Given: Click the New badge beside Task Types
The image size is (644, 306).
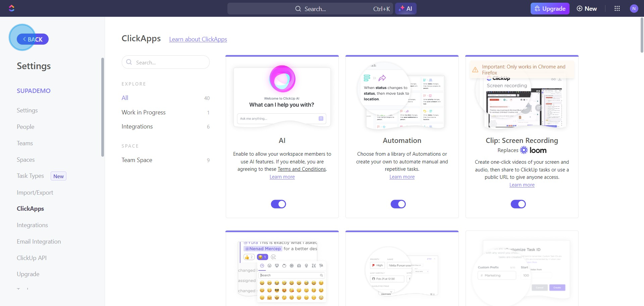Looking at the screenshot, I should coord(58,176).
